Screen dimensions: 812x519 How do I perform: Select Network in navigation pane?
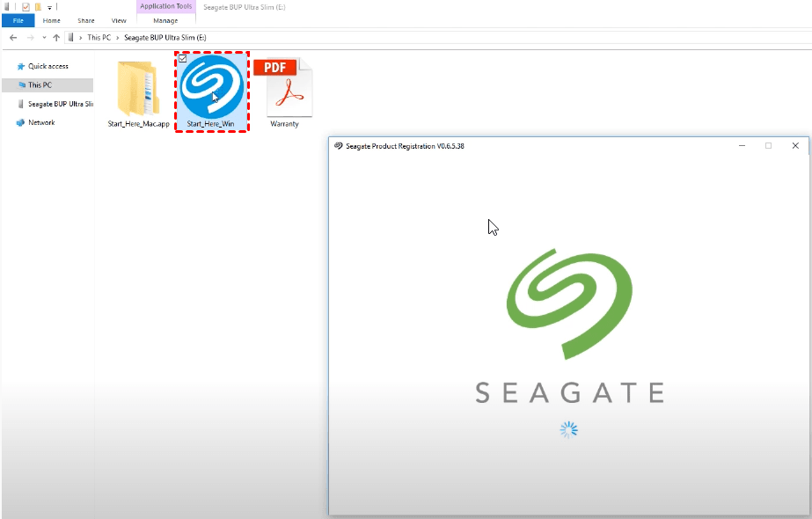41,123
